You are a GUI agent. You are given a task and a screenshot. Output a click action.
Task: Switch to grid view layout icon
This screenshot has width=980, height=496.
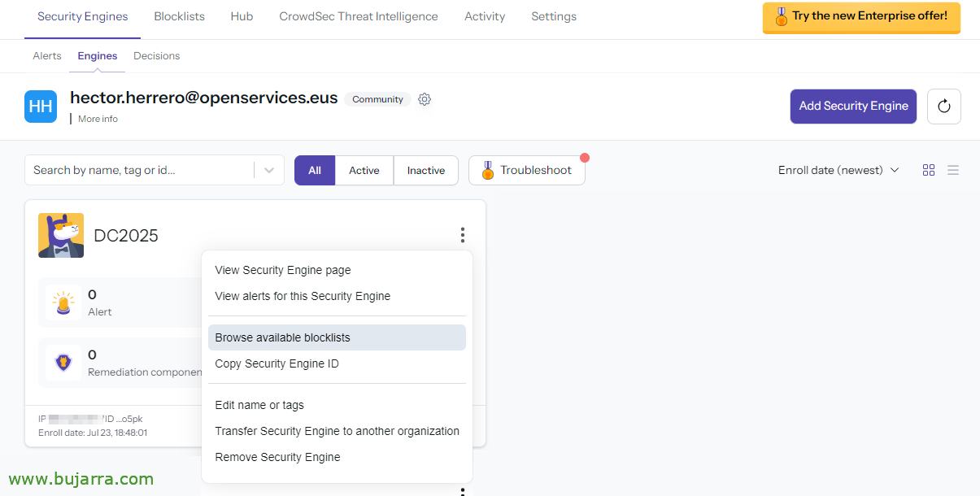(x=929, y=170)
